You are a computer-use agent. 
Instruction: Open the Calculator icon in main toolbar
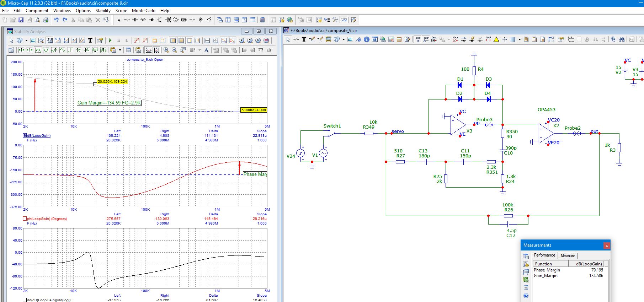(262, 20)
